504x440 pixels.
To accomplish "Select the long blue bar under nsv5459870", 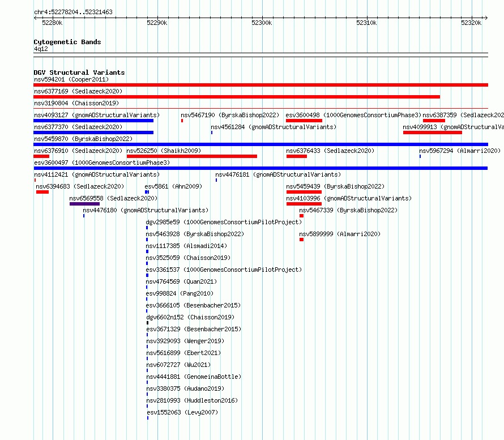I will click(x=260, y=144).
